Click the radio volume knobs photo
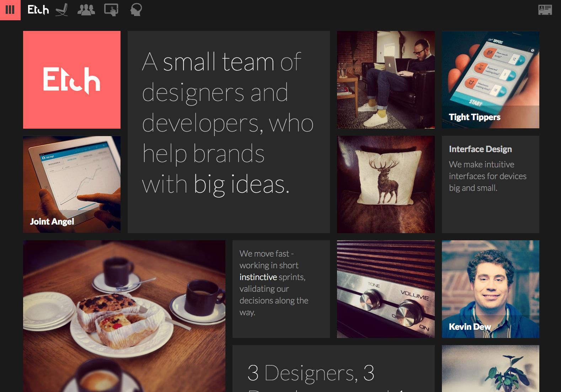 pyautogui.click(x=386, y=289)
